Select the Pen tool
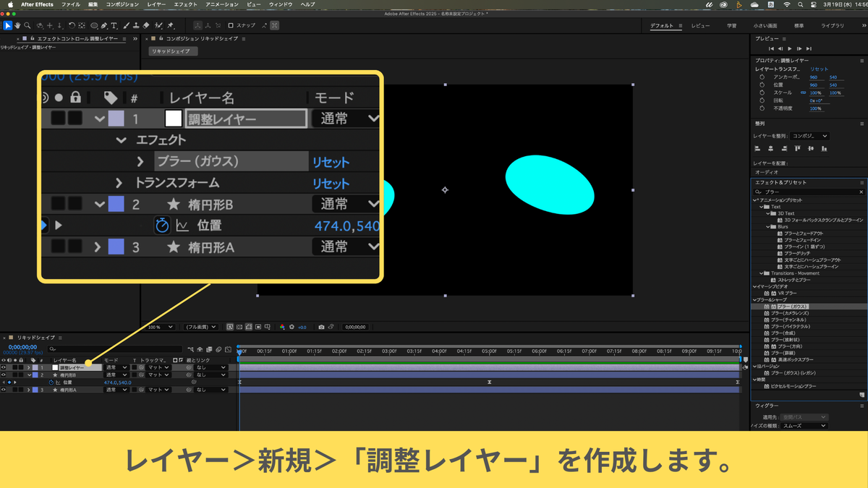The height and width of the screenshot is (488, 868). coord(104,25)
